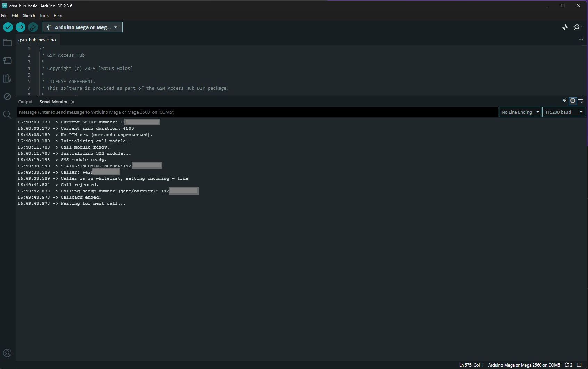The width and height of the screenshot is (588, 369).
Task: Start debugging the sketch
Action: pos(33,27)
